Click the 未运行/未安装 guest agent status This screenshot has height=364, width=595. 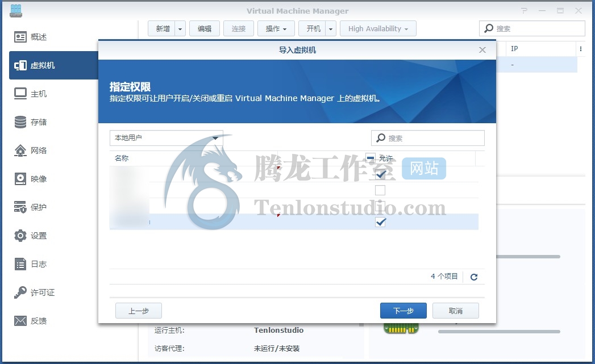click(x=277, y=349)
